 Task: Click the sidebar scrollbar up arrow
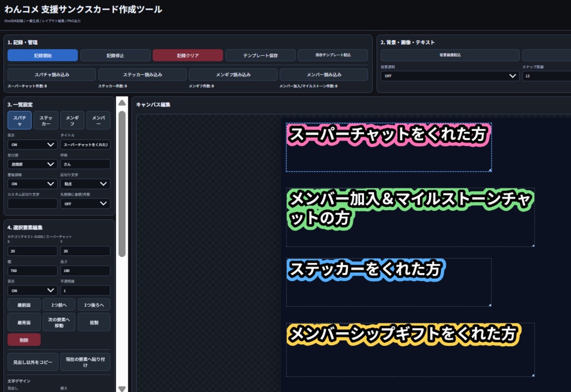(122, 103)
